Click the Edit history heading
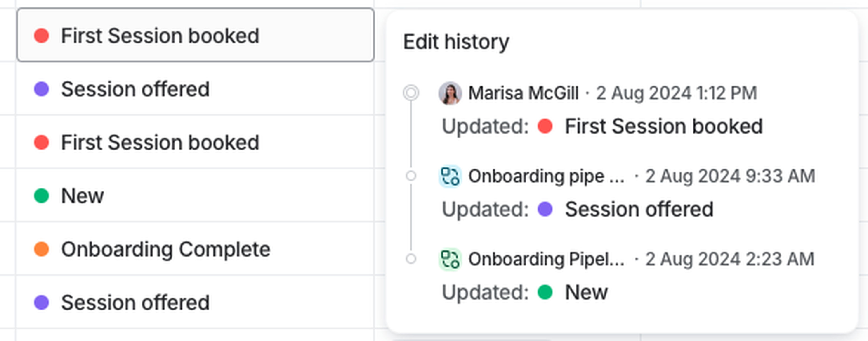The image size is (868, 341). tap(456, 42)
